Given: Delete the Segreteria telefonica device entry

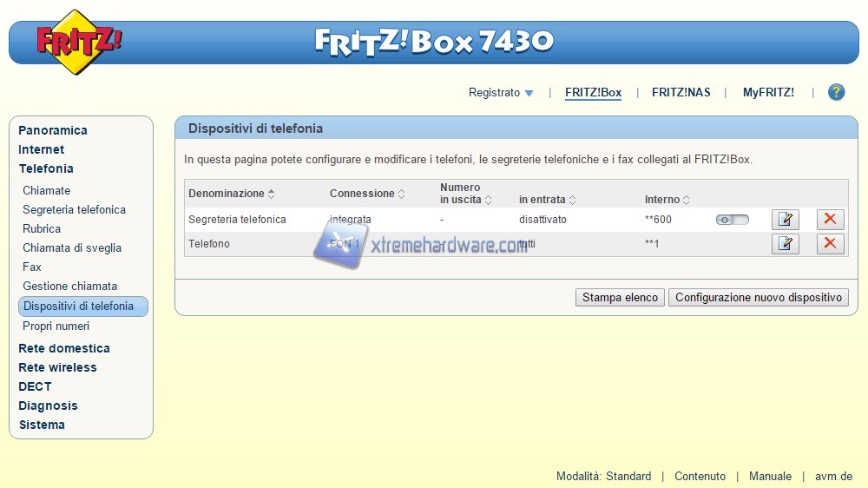Looking at the screenshot, I should click(830, 220).
